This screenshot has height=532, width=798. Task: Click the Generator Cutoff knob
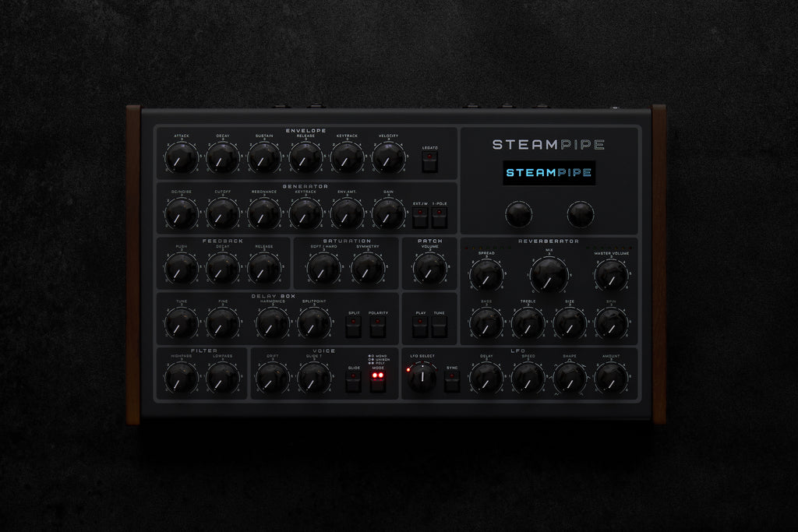pyautogui.click(x=222, y=213)
